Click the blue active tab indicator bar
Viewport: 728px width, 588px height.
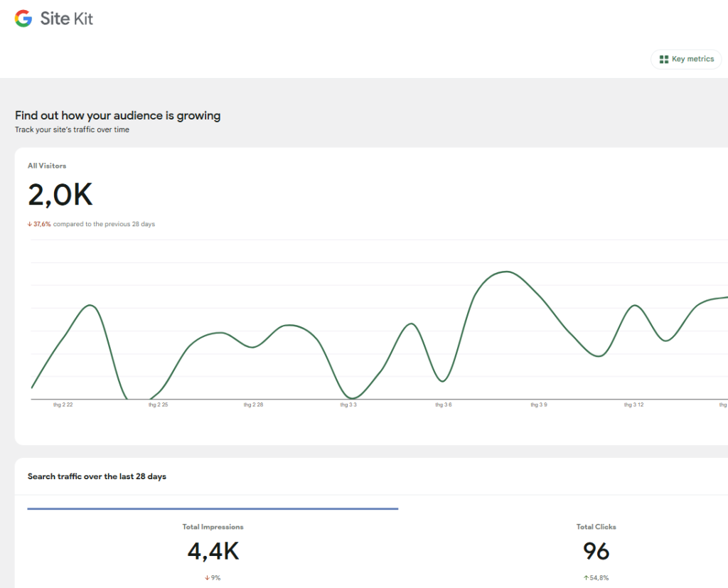pos(213,508)
